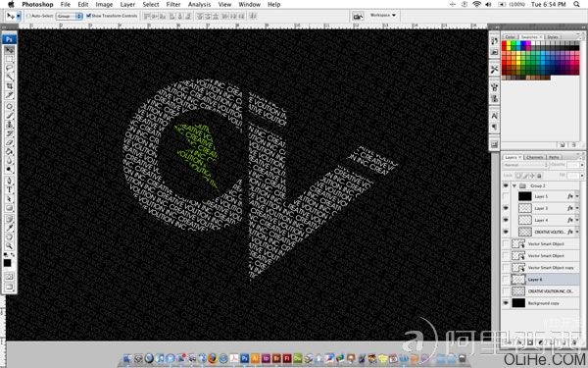Open Photoshop from the Dock

244,358
